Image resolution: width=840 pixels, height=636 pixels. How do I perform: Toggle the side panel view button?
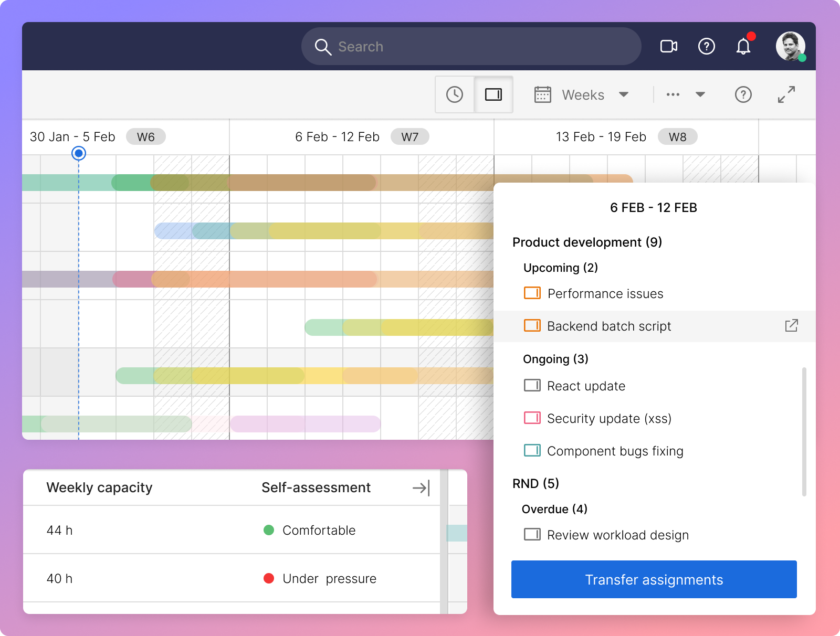click(493, 94)
